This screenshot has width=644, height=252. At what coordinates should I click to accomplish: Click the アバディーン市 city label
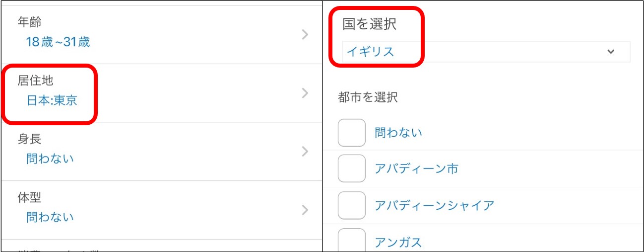point(416,169)
